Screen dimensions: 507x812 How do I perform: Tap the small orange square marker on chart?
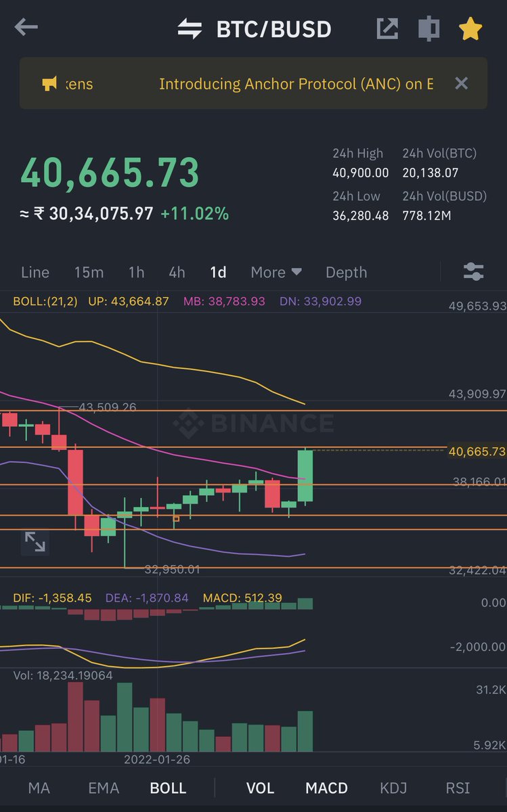pyautogui.click(x=176, y=519)
